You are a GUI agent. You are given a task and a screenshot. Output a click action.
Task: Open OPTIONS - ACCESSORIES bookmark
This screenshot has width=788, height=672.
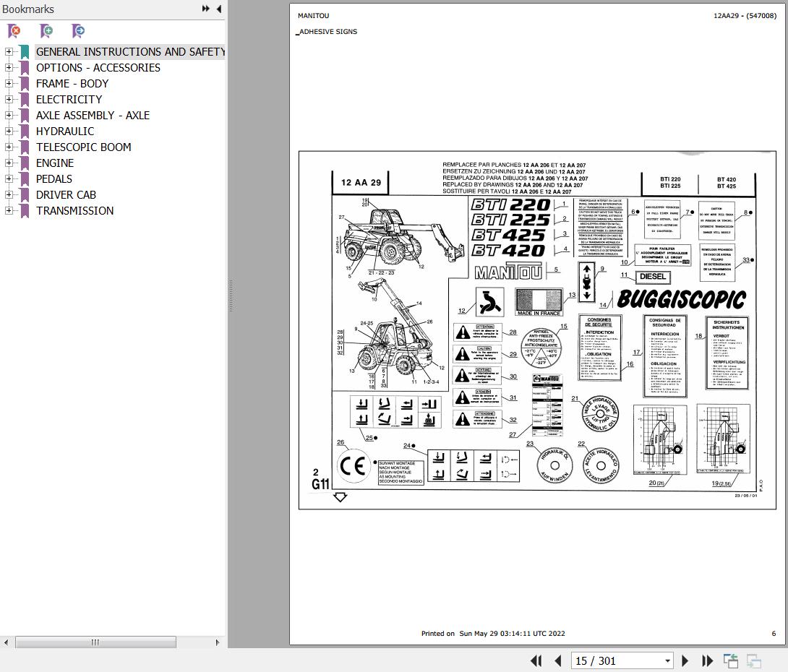click(98, 68)
